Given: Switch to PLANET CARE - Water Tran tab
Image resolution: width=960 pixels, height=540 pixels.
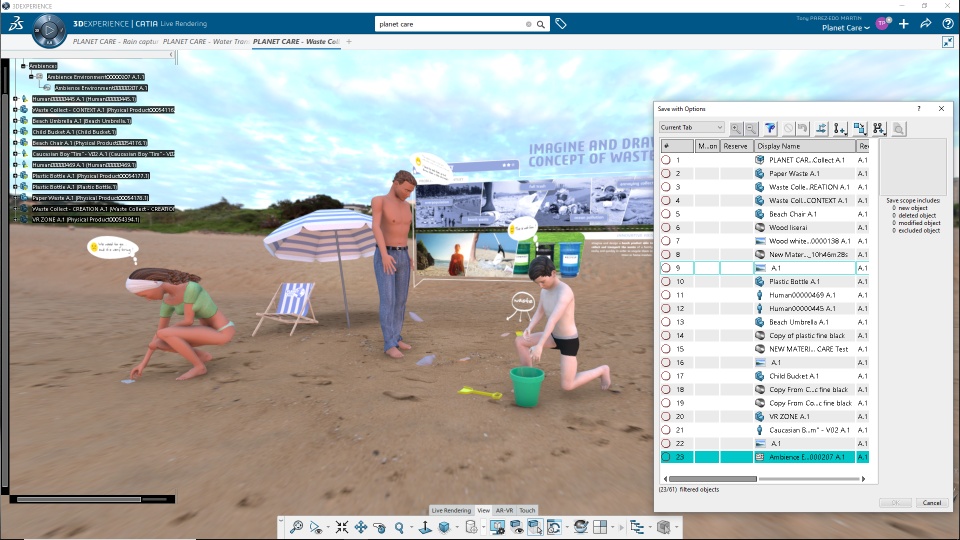Looking at the screenshot, I should [206, 42].
